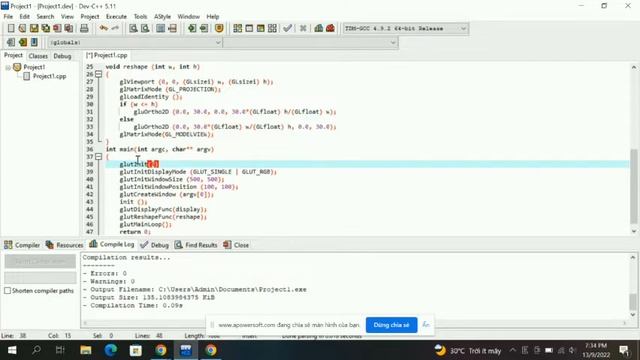The image size is (640, 360).
Task: Compile the project with the Compile icon
Action: [x=238, y=28]
